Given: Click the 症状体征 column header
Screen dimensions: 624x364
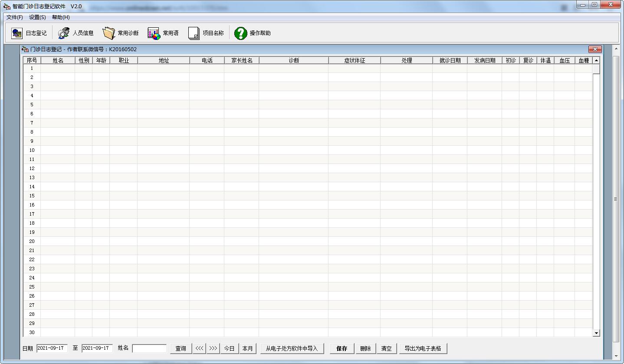Looking at the screenshot, I should (355, 60).
